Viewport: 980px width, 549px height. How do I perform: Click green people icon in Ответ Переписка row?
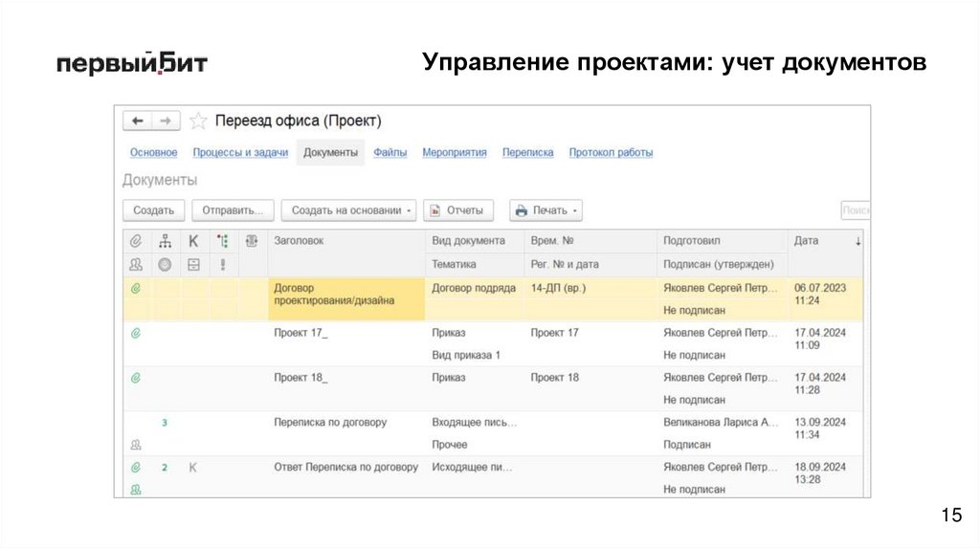pyautogui.click(x=136, y=490)
